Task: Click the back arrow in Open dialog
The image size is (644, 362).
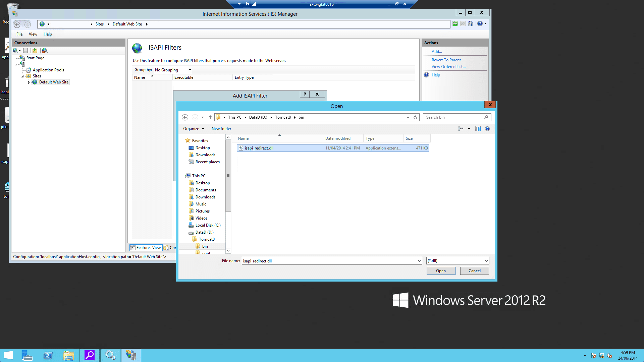Action: [185, 117]
